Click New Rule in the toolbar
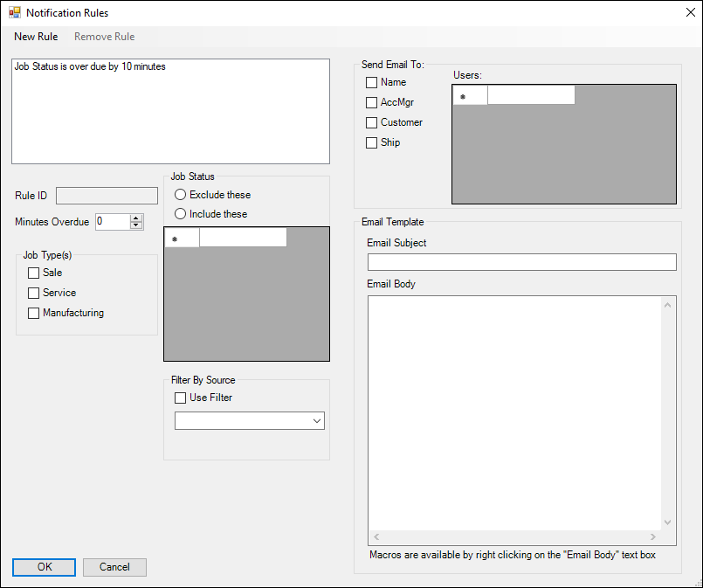Image resolution: width=703 pixels, height=588 pixels. 36,37
